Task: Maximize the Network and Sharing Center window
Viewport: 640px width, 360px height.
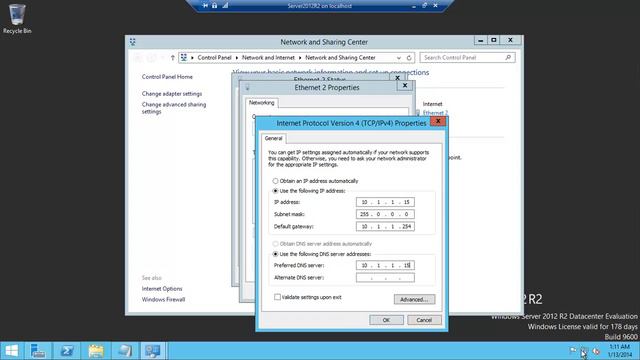Action: [494, 40]
